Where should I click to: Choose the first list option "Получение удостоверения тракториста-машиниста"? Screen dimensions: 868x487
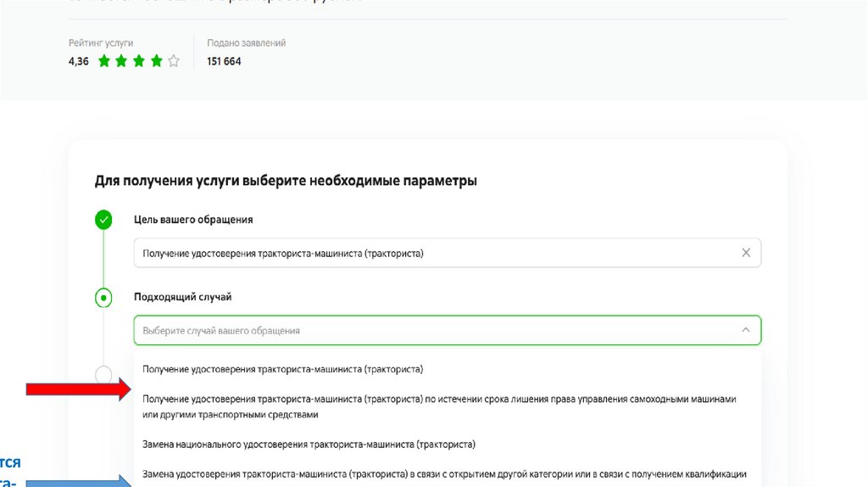click(x=283, y=370)
